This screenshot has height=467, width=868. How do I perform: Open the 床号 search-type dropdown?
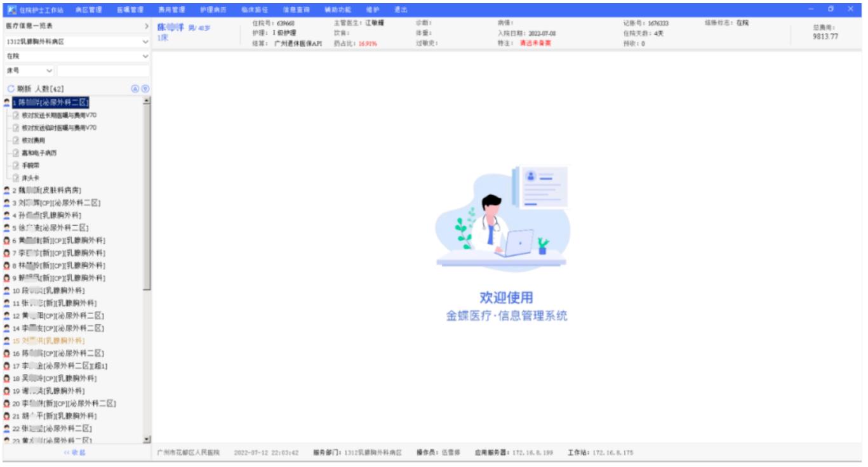(30, 71)
